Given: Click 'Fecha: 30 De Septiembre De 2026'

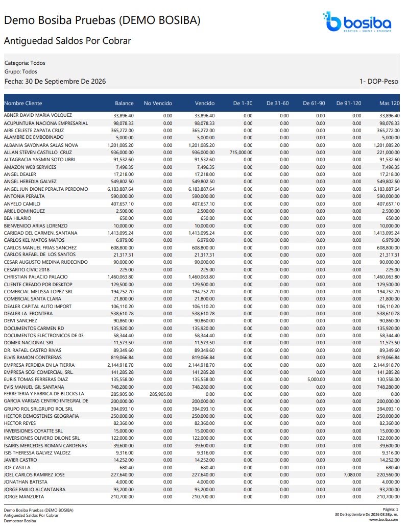Looking at the screenshot, I should pos(55,82).
